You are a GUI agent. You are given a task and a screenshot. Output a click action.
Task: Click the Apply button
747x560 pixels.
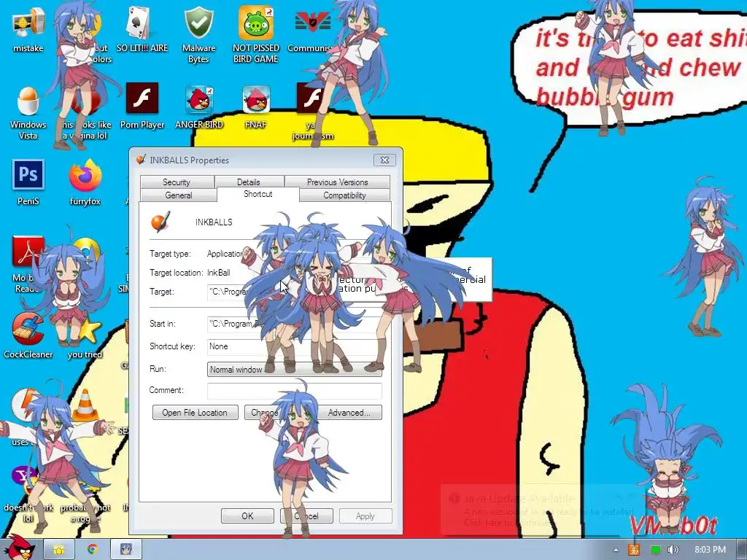pyautogui.click(x=365, y=516)
